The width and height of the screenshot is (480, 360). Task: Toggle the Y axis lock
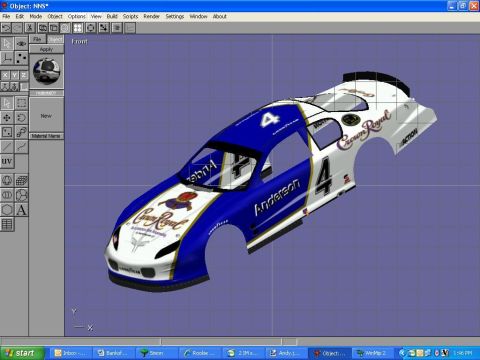click(x=14, y=76)
